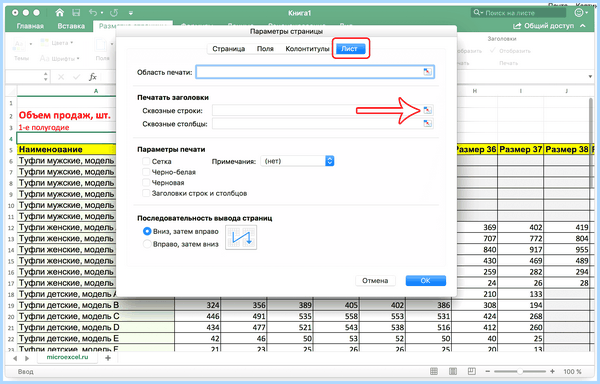The image size is (600, 384).
Task: Open the Шрифты theme fonts dropdown
Action: pos(60,59)
